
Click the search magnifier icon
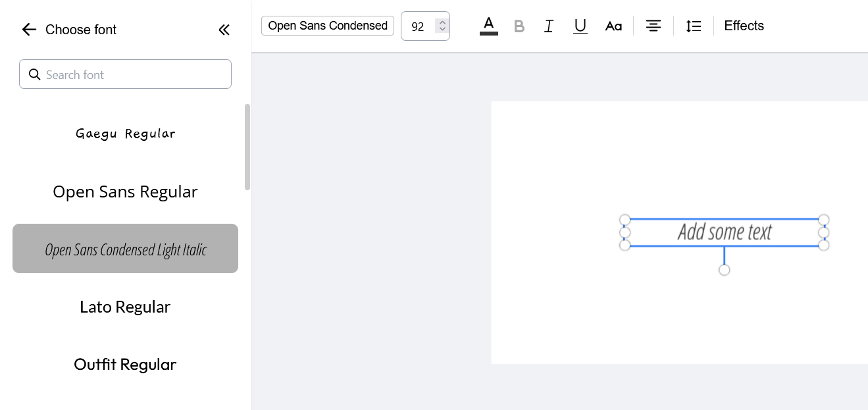[35, 74]
